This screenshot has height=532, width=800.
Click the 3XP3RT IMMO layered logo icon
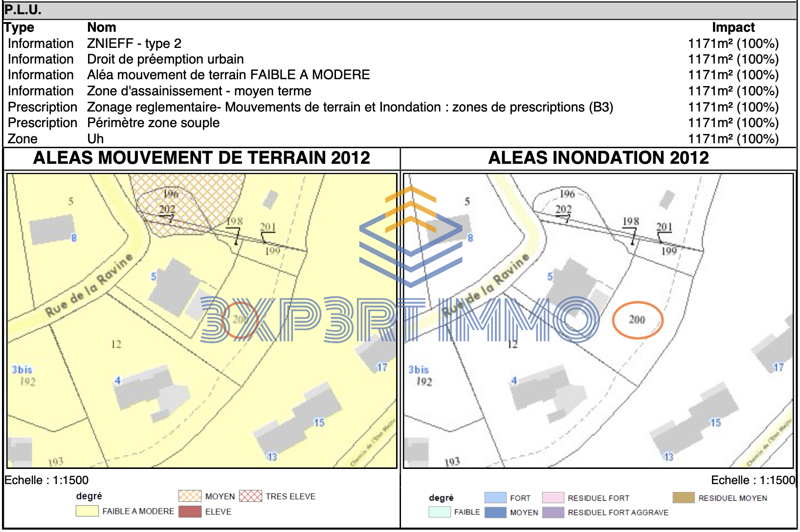coord(410,236)
